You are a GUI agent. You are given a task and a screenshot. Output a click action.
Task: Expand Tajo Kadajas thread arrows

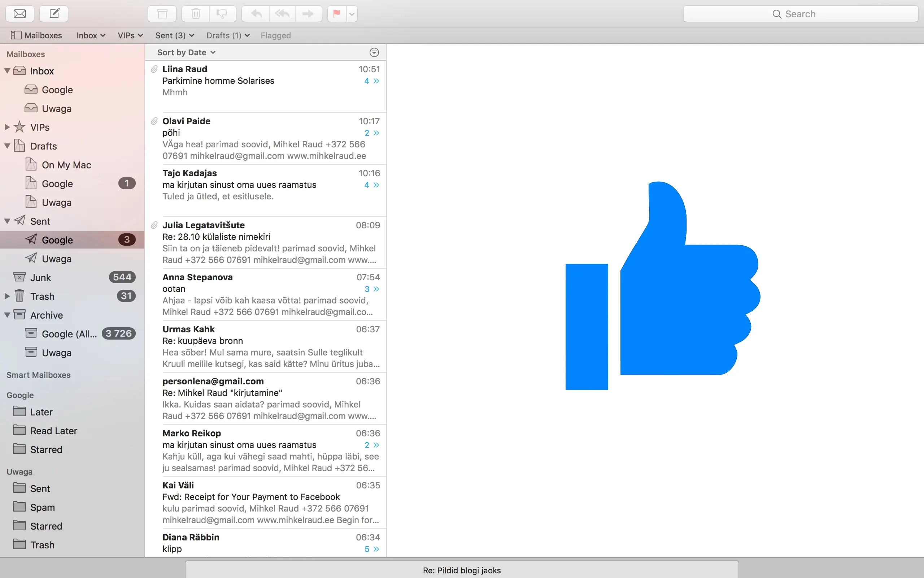tap(372, 185)
